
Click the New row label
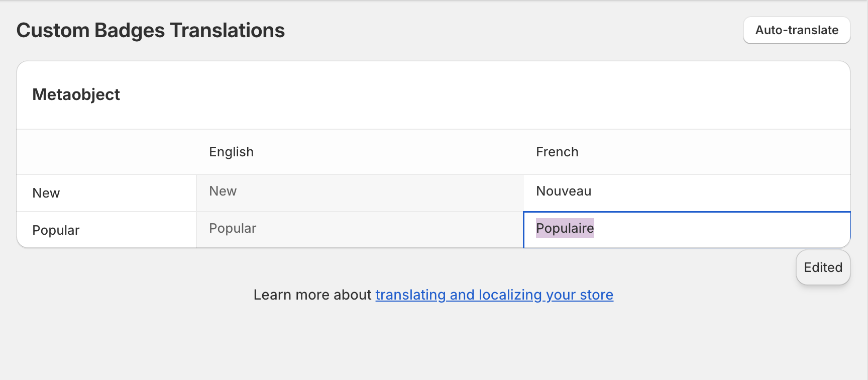pos(46,193)
